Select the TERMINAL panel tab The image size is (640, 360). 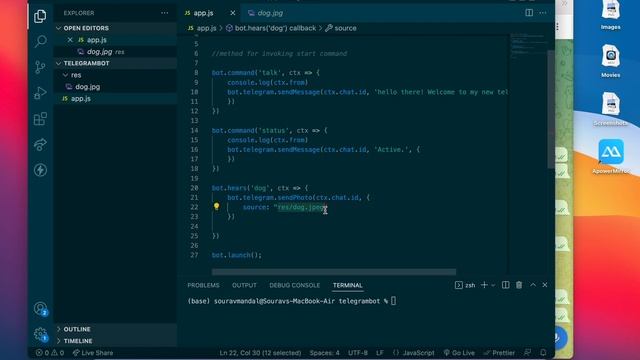point(347,285)
